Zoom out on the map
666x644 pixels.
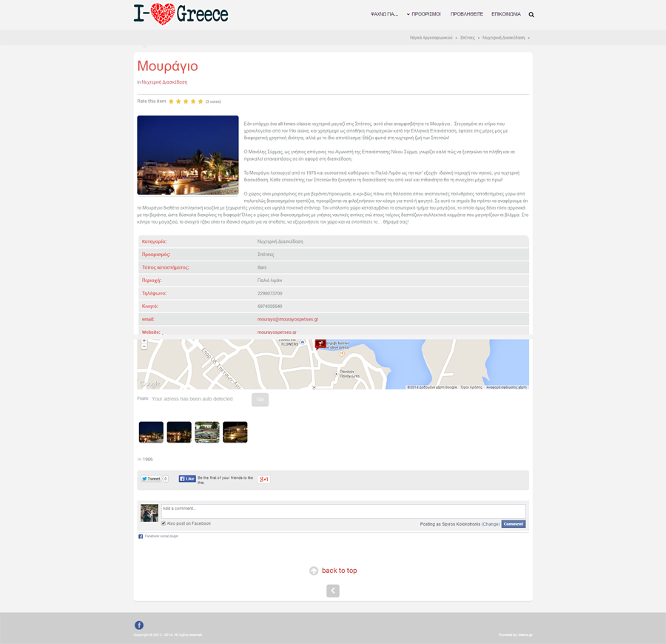pos(144,346)
